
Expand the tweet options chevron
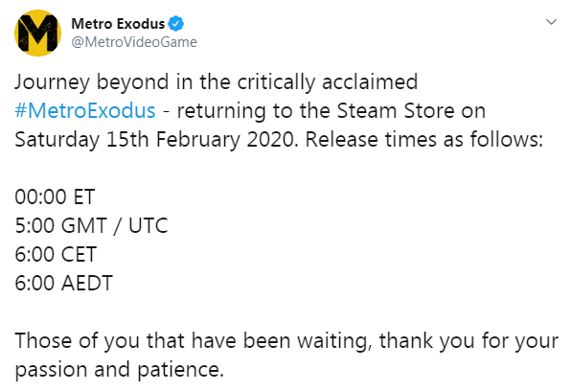(551, 22)
